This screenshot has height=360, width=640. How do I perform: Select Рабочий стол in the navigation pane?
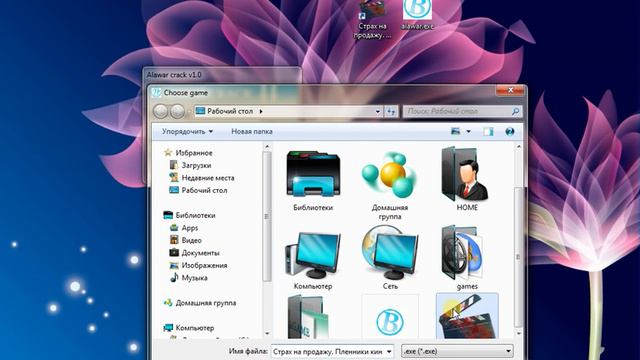pos(204,190)
